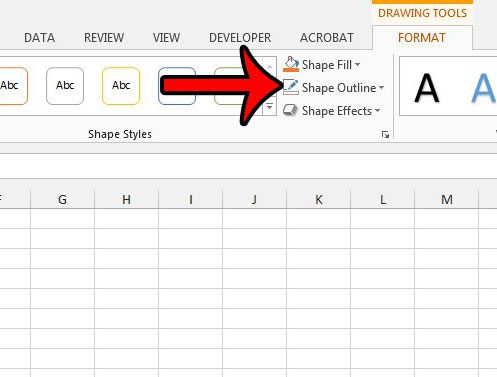Screen dimensions: 497x377
Task: Select the ACROBAT tab
Action: click(327, 38)
